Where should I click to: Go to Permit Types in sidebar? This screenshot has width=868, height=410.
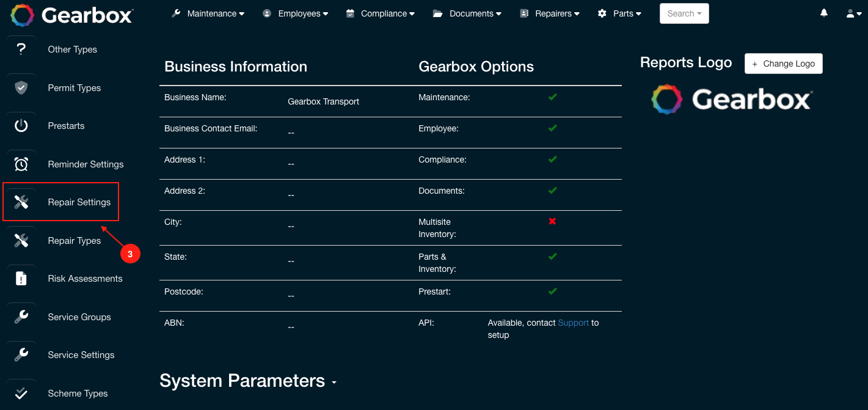tap(75, 88)
